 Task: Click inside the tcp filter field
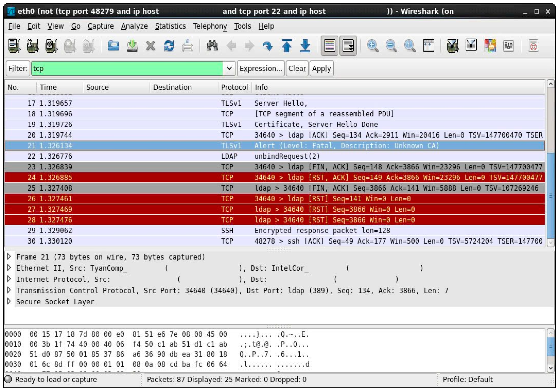[127, 68]
